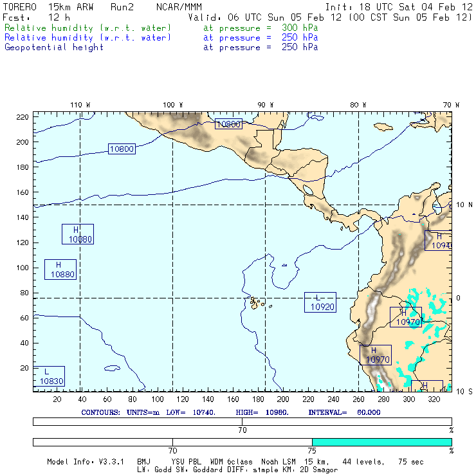
Task: Click the "100 W" longitude label
Action: click(x=173, y=105)
